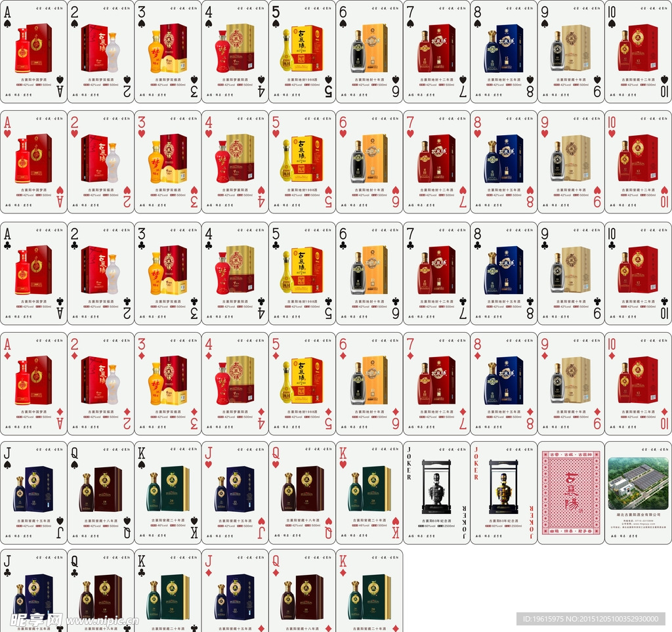
Task: Pick the 7 of Diamonds card
Action: [x=436, y=384]
